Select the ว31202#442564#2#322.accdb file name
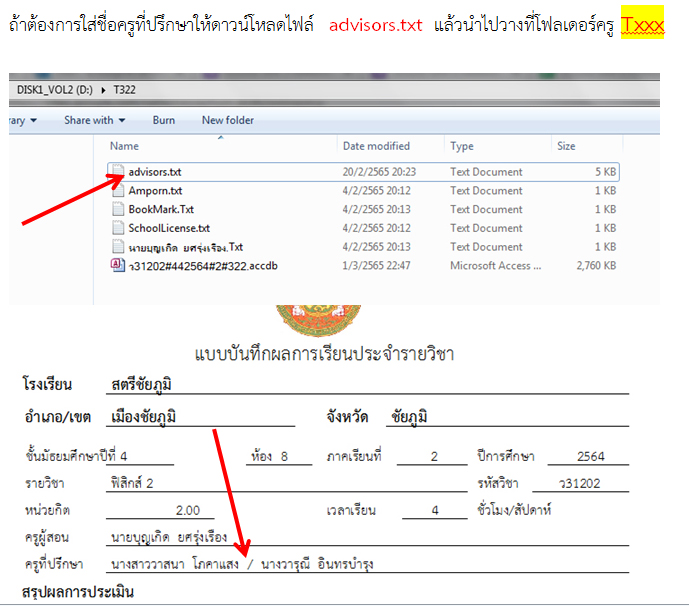Image resolution: width=689 pixels, height=606 pixels. click(x=203, y=266)
